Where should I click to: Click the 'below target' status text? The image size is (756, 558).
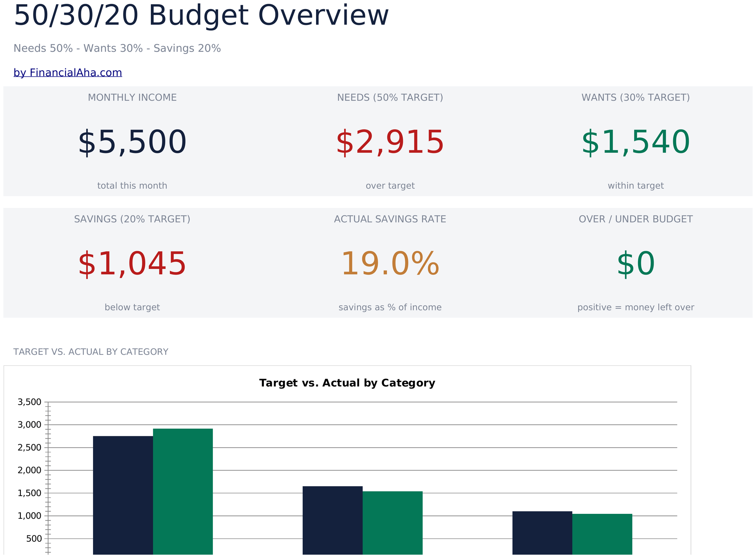132,308
